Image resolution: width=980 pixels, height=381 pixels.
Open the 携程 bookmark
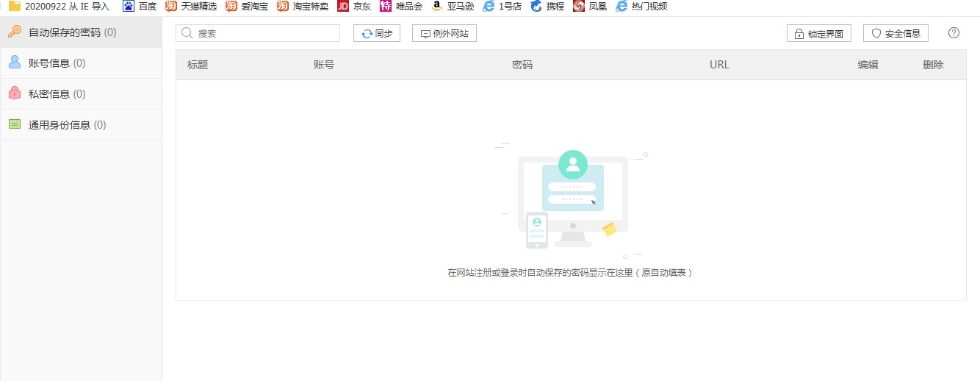pos(547,6)
